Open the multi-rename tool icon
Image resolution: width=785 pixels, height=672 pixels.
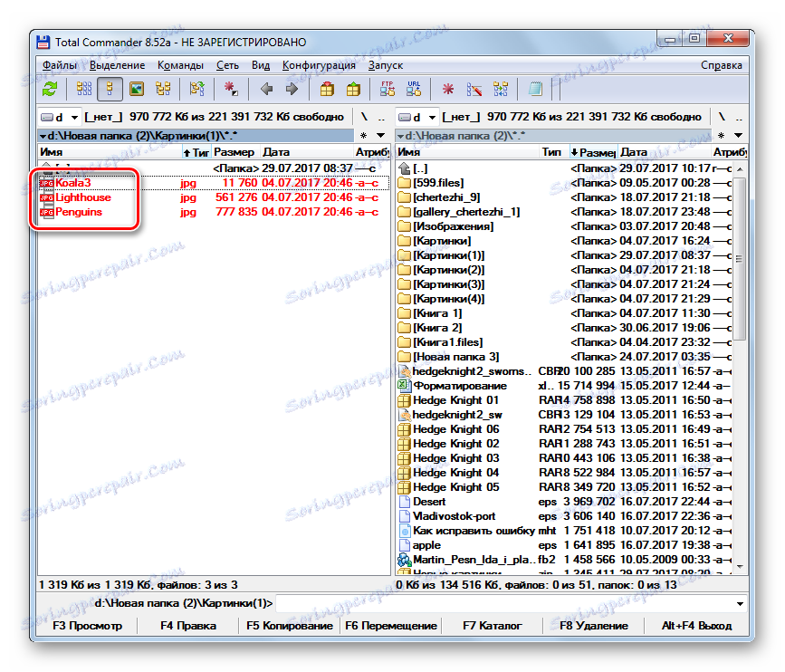pyautogui.click(x=474, y=89)
